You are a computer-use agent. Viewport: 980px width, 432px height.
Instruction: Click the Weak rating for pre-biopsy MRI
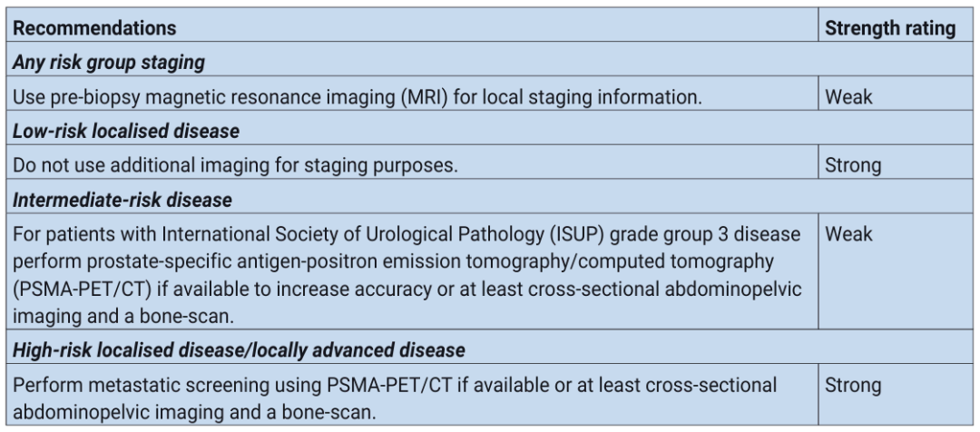point(846,95)
